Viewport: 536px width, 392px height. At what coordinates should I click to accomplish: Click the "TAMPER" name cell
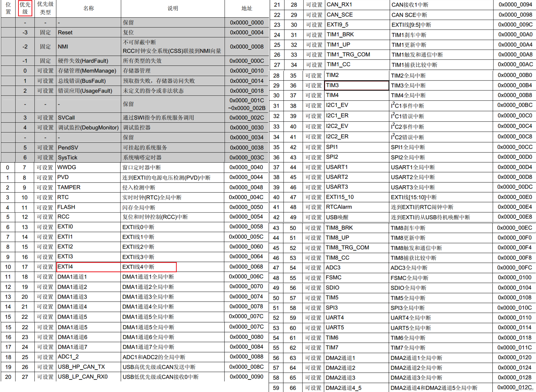(x=88, y=187)
